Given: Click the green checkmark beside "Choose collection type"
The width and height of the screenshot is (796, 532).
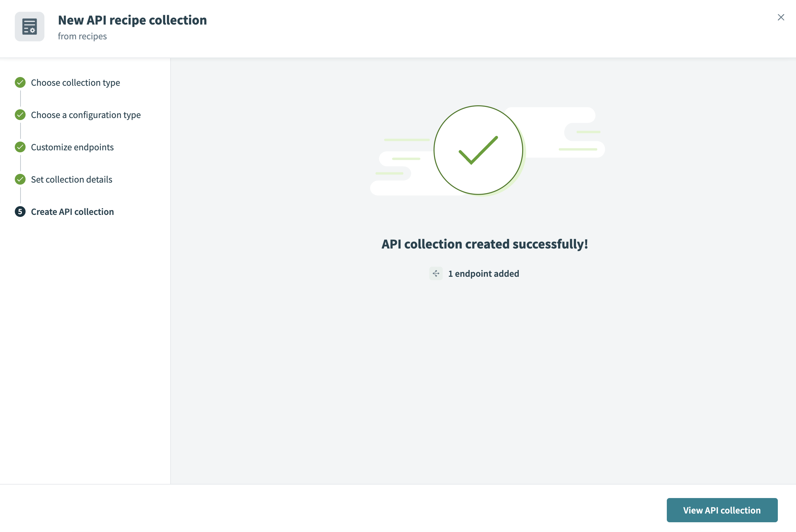Looking at the screenshot, I should pyautogui.click(x=20, y=82).
